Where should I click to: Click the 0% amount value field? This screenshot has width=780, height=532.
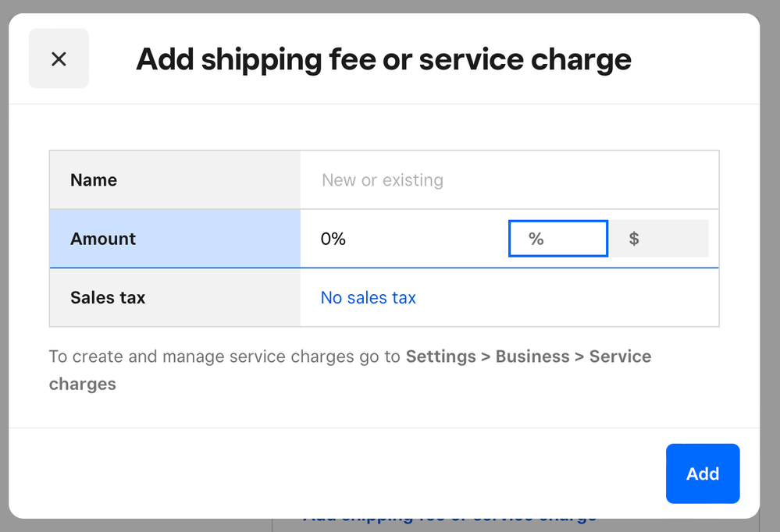point(390,239)
